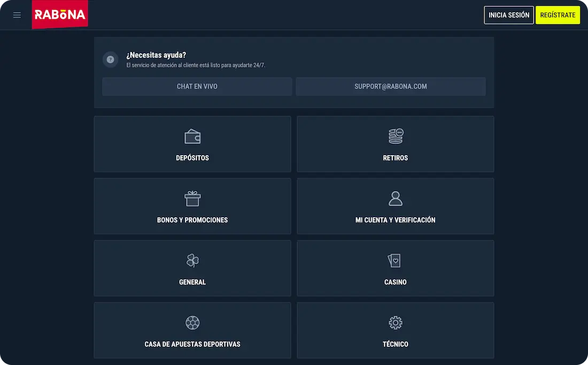Screen dimensions: 588x365
Task: Click the clover icon for General
Action: point(192,261)
